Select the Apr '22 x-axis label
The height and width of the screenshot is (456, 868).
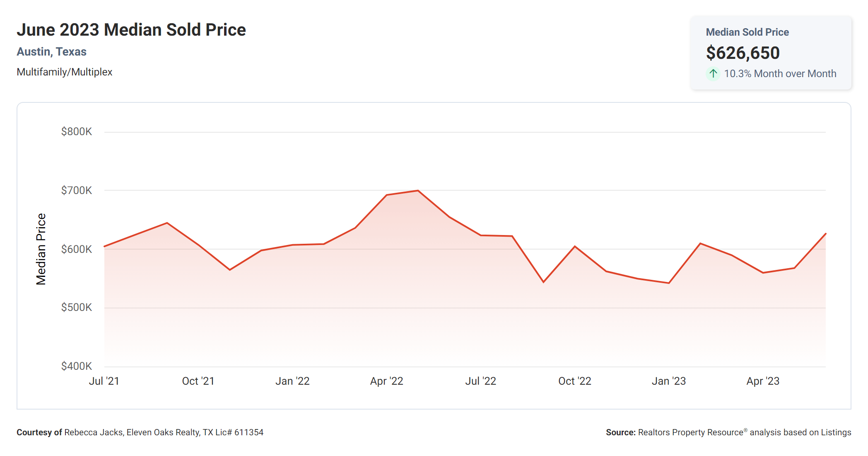pyautogui.click(x=386, y=381)
